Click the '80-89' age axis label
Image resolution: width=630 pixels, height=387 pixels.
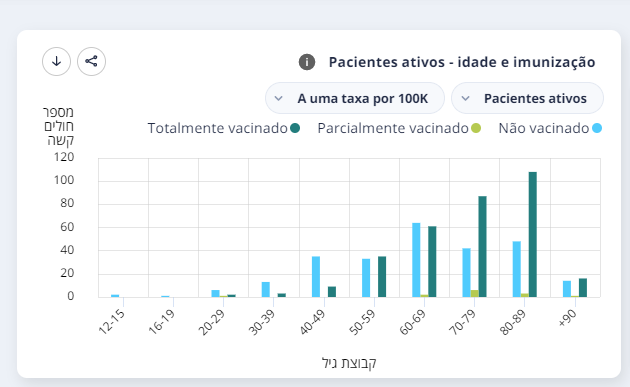pyautogui.click(x=512, y=322)
